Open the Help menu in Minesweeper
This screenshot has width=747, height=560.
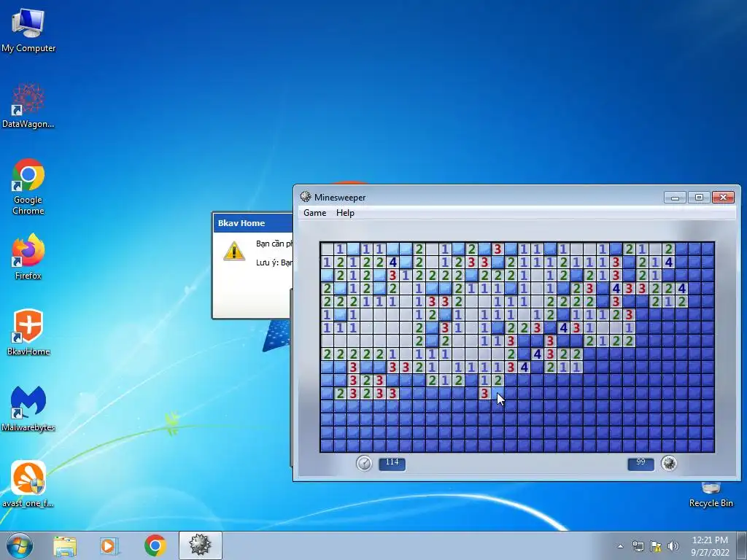pos(345,213)
